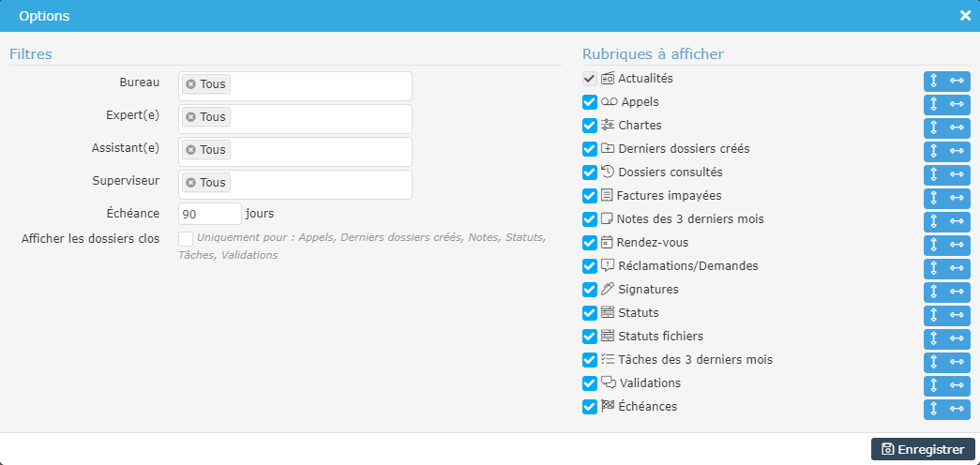This screenshot has height=465, width=980.
Task: Click the vertical resize icon for Appels
Action: pos(935,104)
